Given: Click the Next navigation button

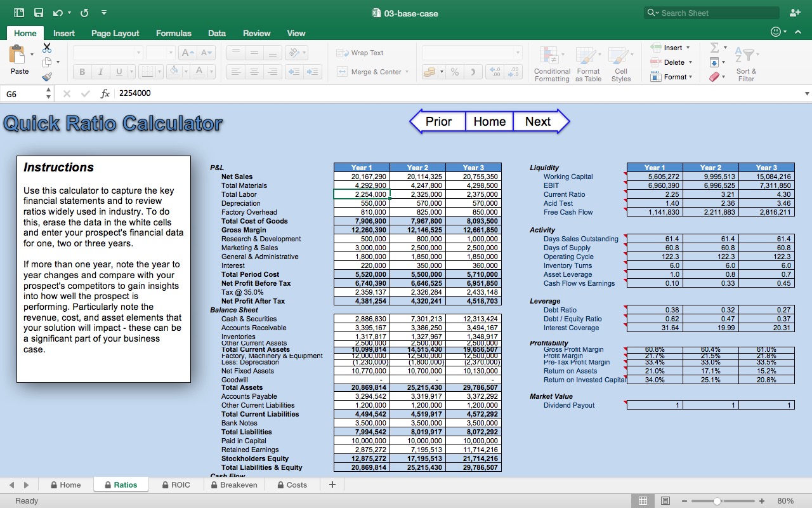Looking at the screenshot, I should coord(538,121).
